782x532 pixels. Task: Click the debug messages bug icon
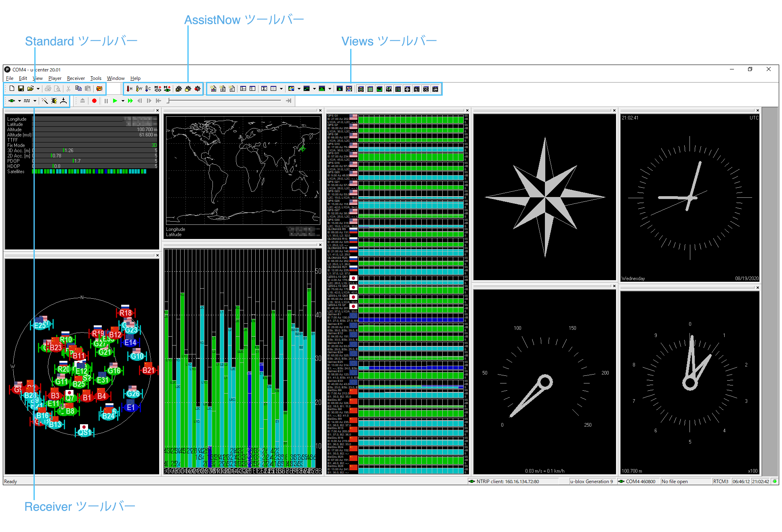click(x=54, y=101)
